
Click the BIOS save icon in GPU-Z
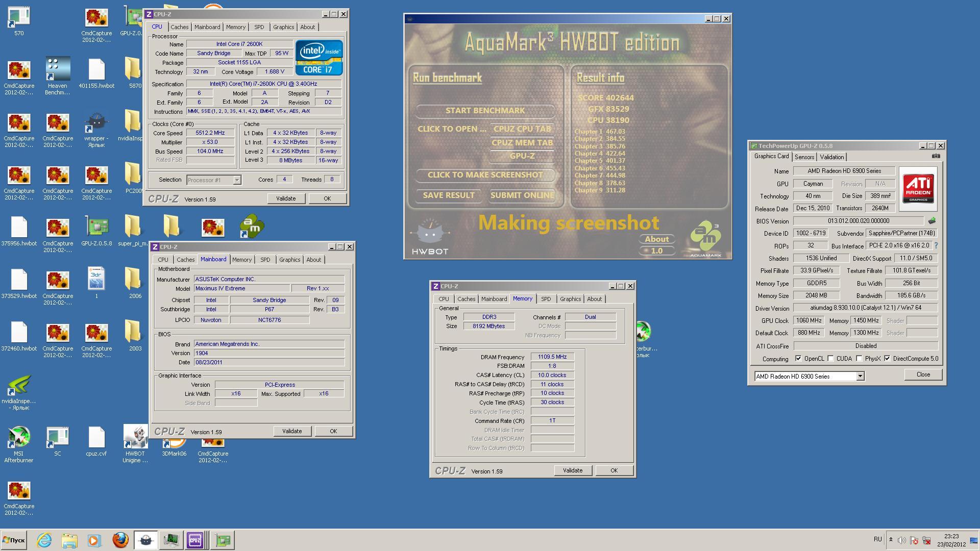point(932,221)
